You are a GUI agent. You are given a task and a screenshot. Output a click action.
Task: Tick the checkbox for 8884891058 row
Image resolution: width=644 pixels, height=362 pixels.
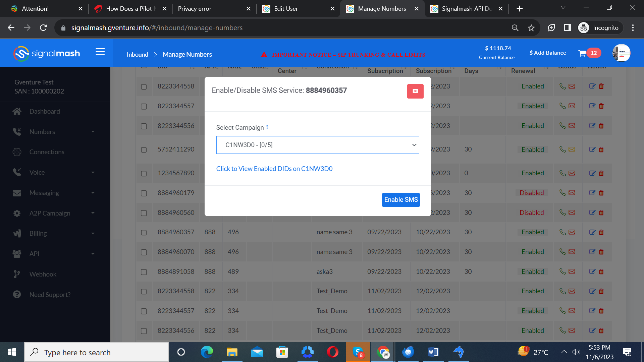pyautogui.click(x=144, y=272)
